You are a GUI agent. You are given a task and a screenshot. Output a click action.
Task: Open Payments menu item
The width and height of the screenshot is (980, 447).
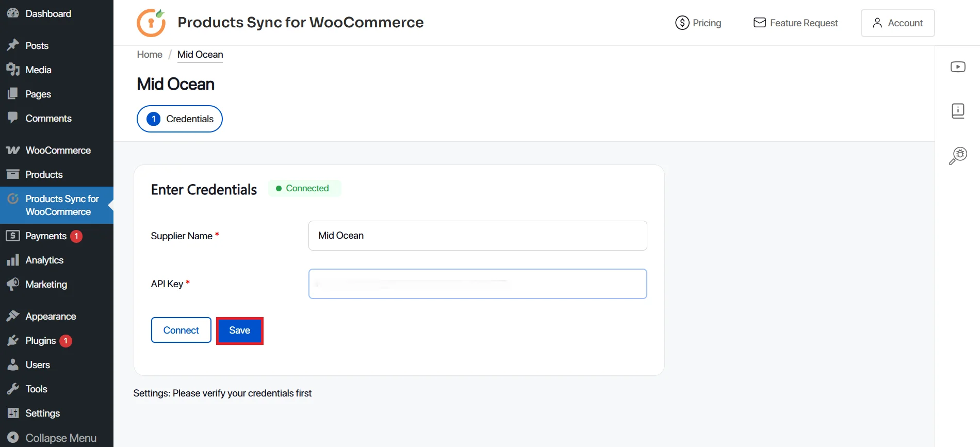[x=57, y=236]
